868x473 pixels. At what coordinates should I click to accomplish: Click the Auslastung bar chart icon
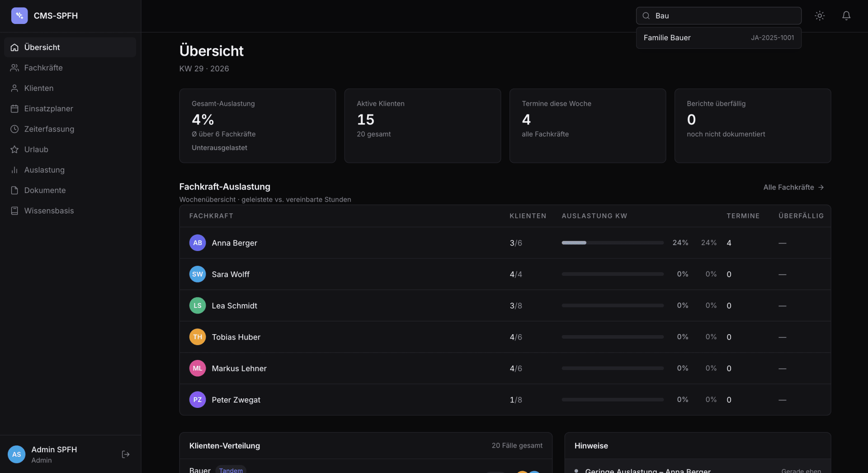[x=14, y=170]
